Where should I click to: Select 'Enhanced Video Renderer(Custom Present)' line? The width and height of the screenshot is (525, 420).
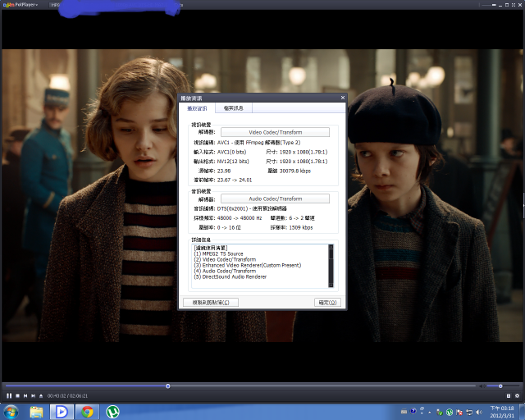pyautogui.click(x=248, y=265)
